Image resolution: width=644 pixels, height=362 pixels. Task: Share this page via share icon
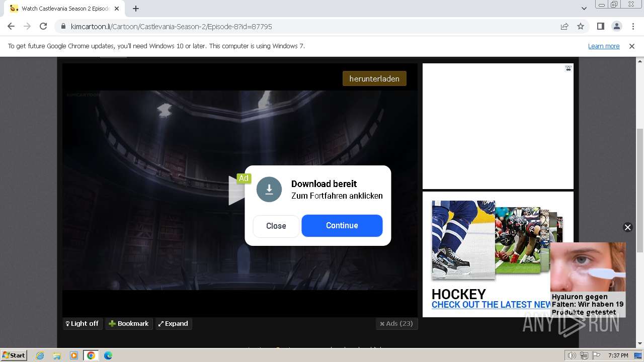click(565, 26)
